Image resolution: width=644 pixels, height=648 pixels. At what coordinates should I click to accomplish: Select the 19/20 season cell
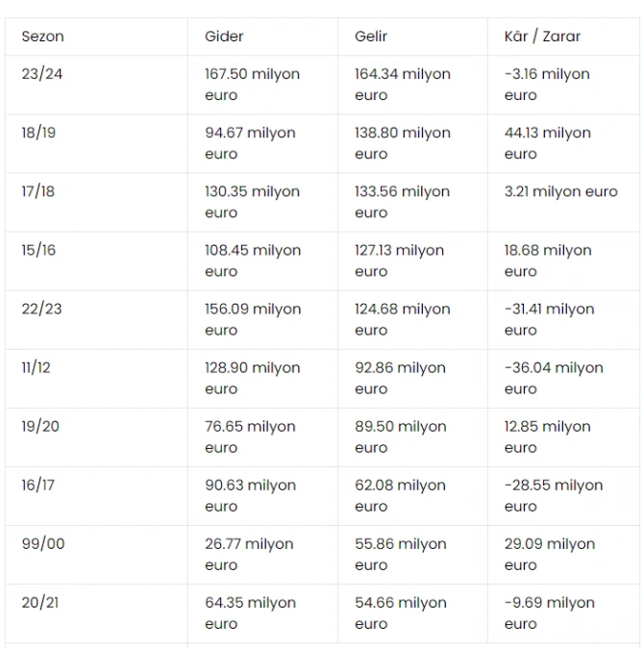[96, 436]
